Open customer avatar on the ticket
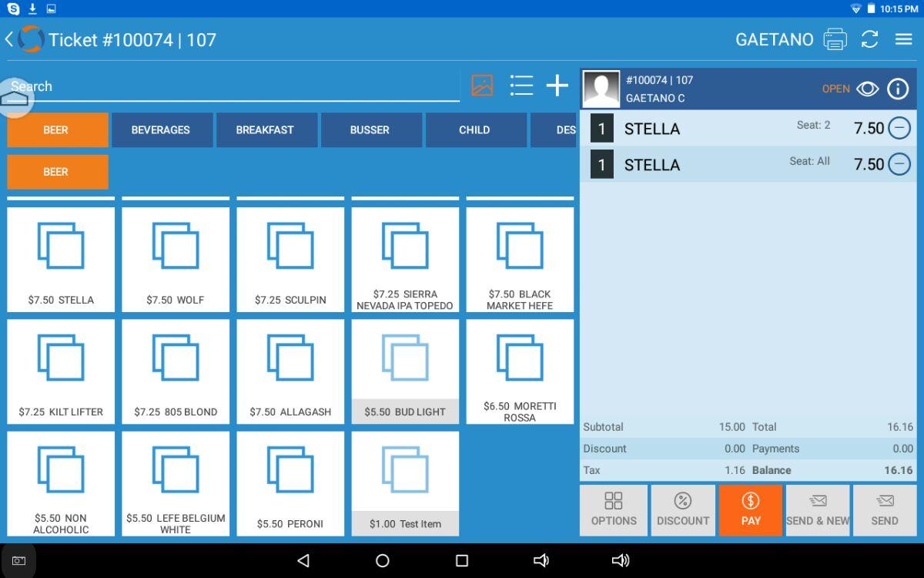The height and width of the screenshot is (578, 924). coord(601,89)
